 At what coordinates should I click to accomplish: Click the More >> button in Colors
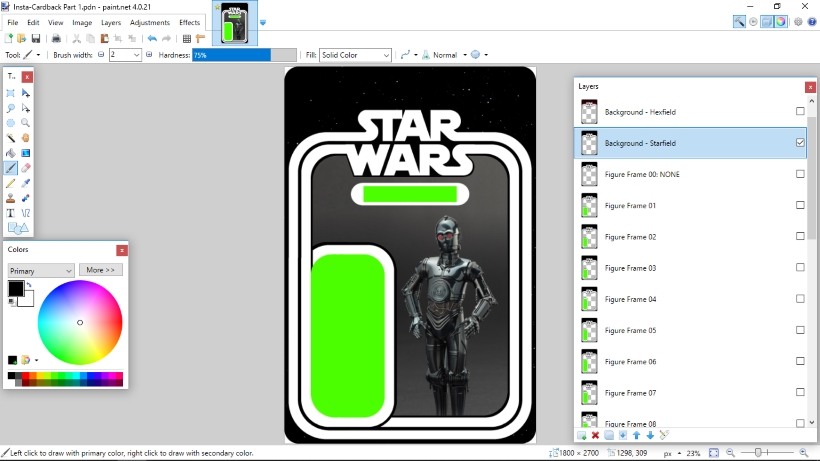(100, 270)
